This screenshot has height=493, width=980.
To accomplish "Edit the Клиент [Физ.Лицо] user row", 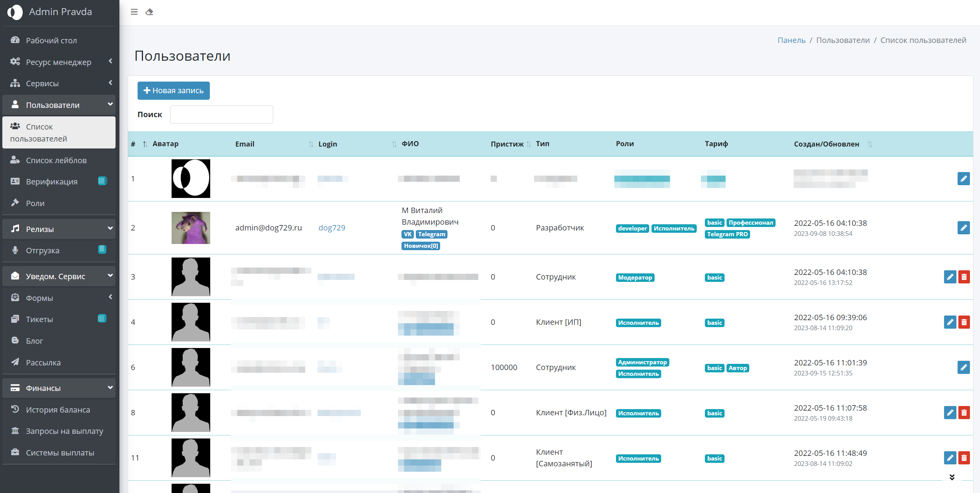I will click(x=950, y=413).
